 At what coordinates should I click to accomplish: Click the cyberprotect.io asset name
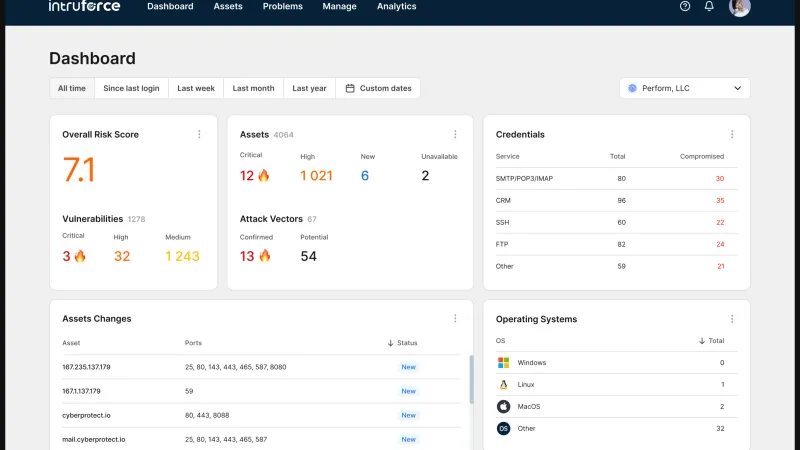86,415
